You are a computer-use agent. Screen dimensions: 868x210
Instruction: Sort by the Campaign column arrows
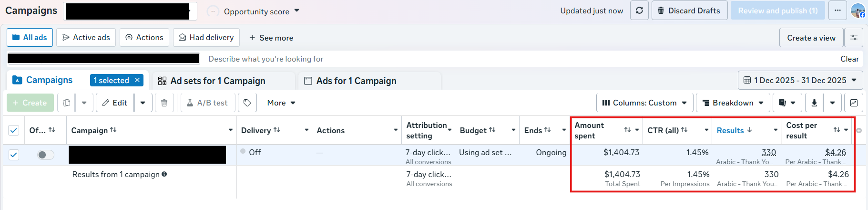point(113,130)
